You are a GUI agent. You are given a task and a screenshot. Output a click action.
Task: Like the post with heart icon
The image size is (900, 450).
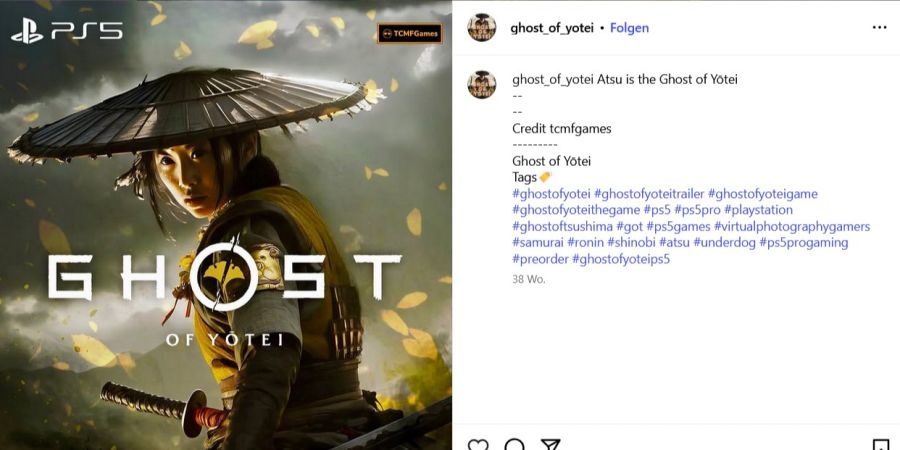click(x=478, y=445)
